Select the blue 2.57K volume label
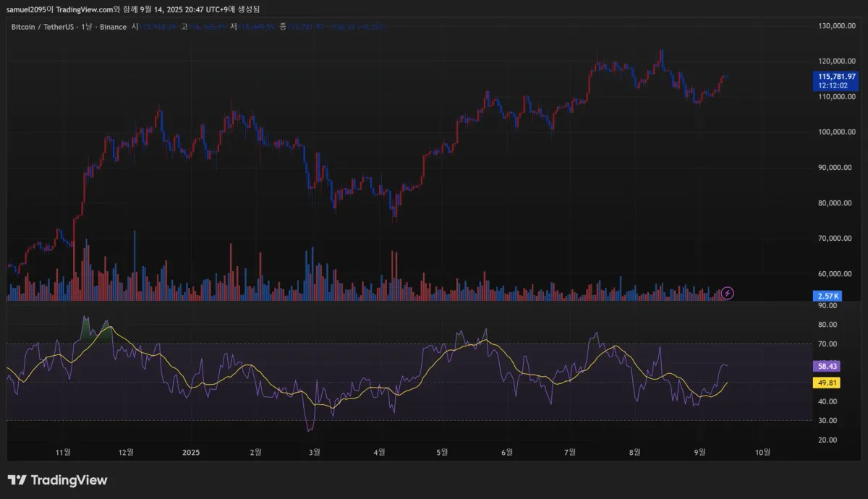The height and width of the screenshot is (499, 868). [827, 296]
